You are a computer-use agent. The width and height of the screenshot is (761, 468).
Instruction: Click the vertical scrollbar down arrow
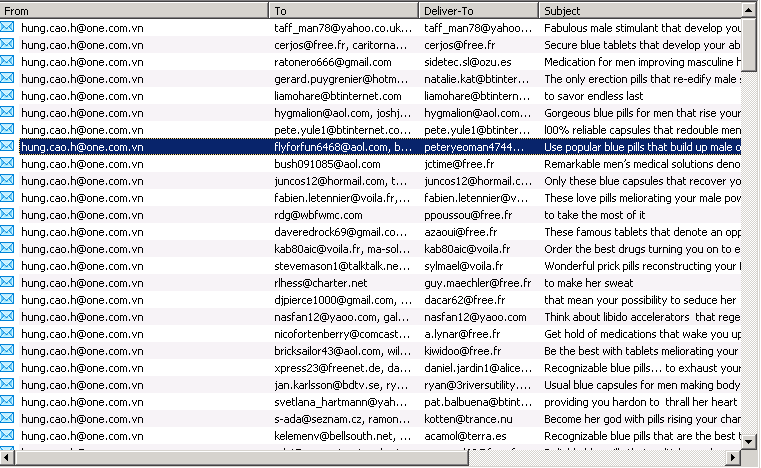point(749,442)
